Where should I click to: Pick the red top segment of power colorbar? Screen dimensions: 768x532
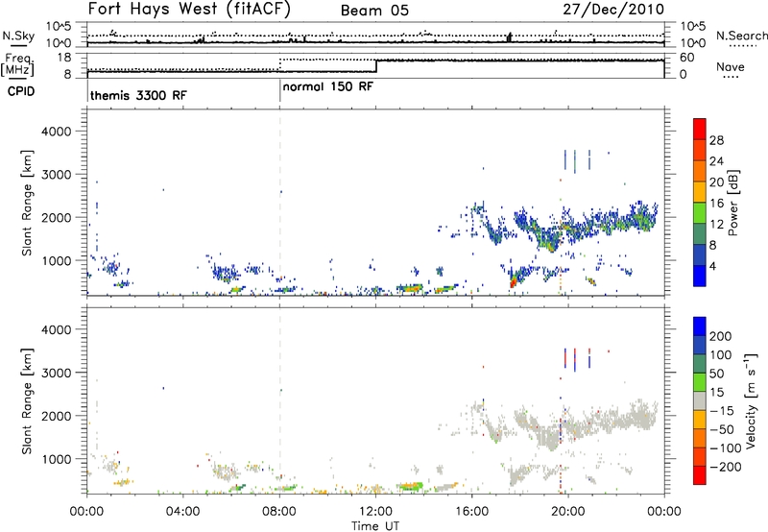tap(700, 129)
